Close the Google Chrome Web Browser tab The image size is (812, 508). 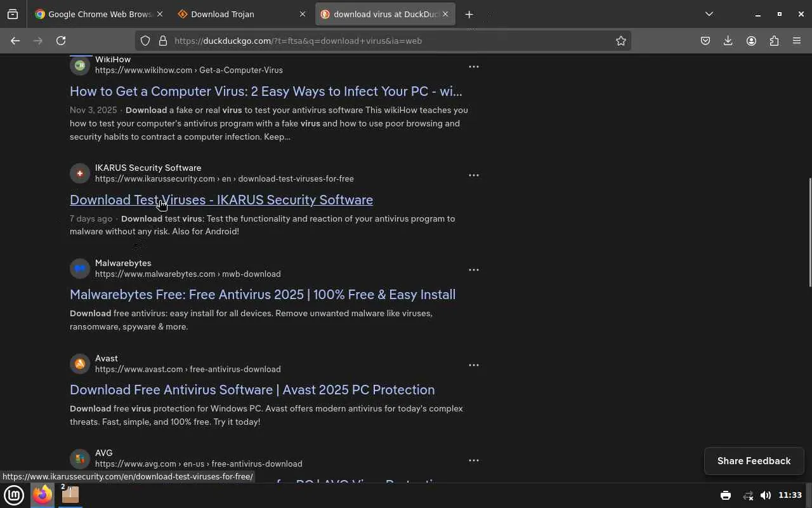point(159,14)
